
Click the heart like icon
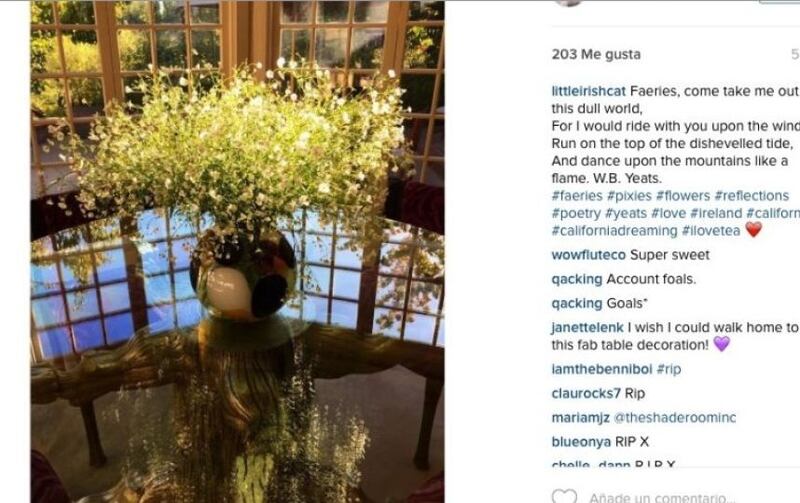[564, 496]
